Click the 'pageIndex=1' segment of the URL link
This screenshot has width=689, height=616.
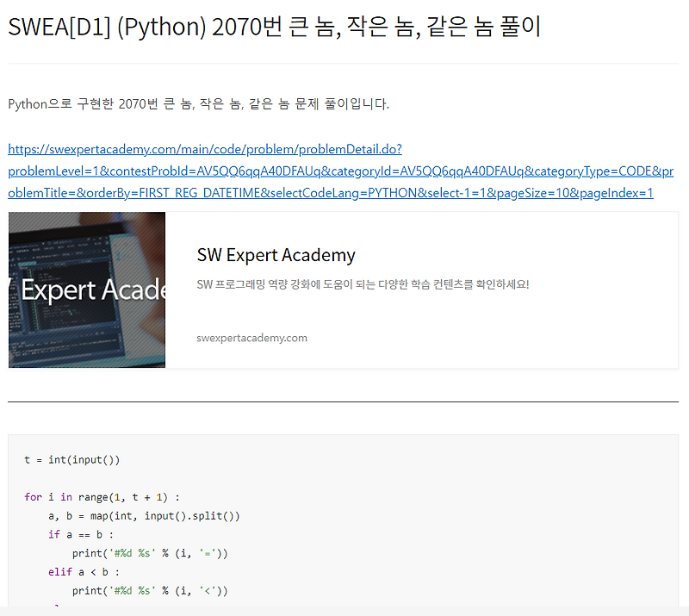coord(633,193)
